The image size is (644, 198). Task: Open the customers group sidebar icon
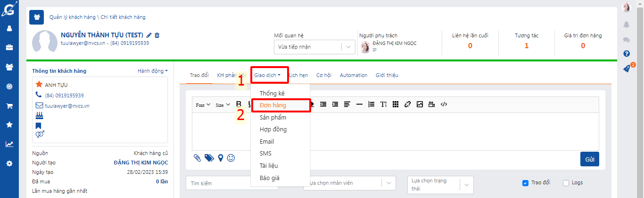pos(9,67)
